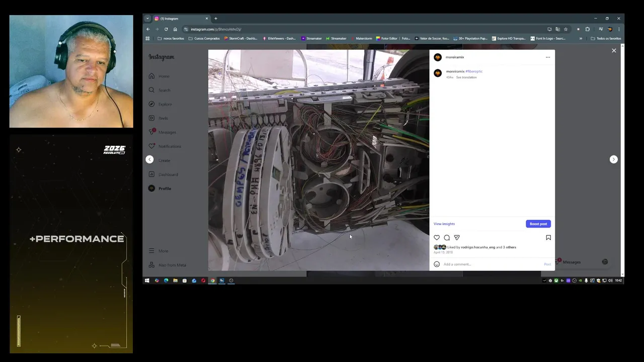Open Chrome from taskbar
644x362 pixels.
[212, 281]
